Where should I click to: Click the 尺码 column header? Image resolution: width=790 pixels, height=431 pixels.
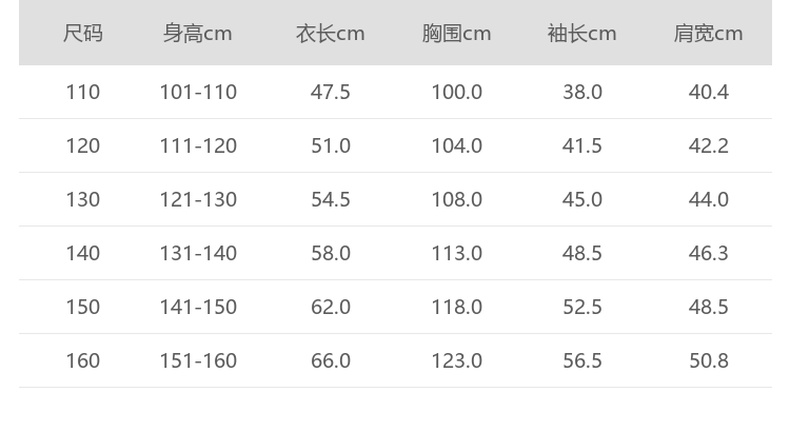coord(83,33)
